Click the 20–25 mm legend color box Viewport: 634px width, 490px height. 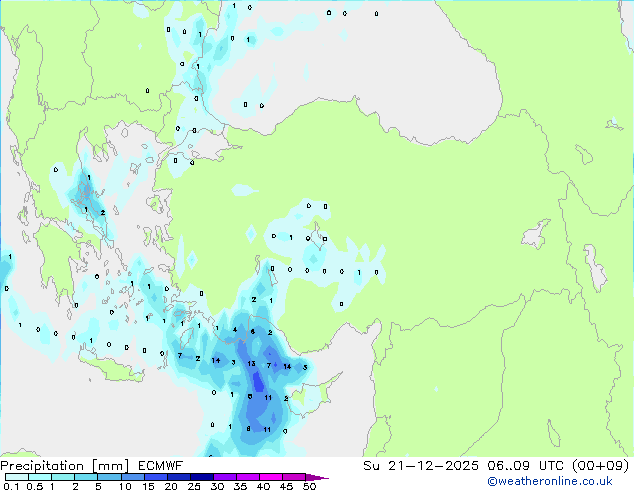(178, 477)
